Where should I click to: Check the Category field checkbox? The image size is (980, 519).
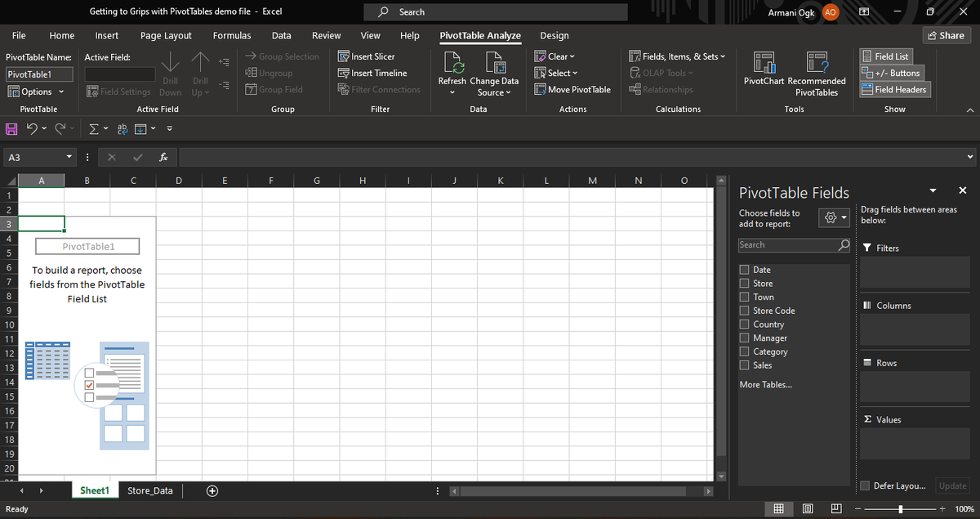point(744,351)
